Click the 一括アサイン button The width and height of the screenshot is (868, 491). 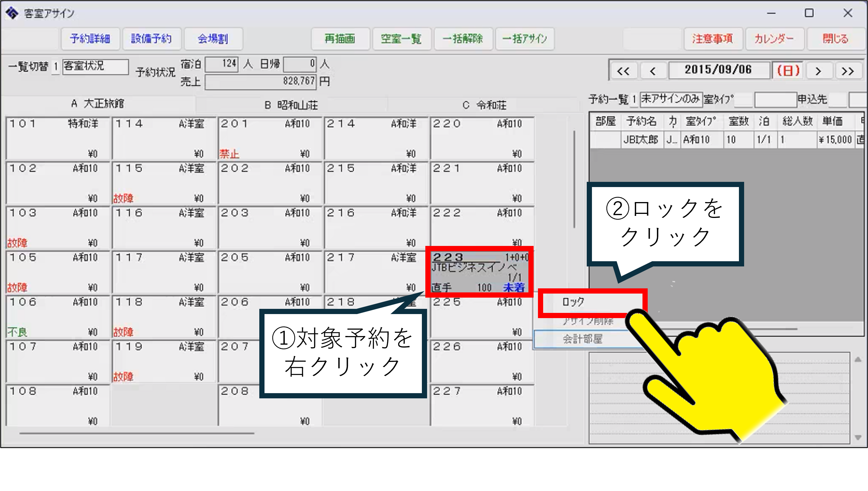tap(525, 39)
